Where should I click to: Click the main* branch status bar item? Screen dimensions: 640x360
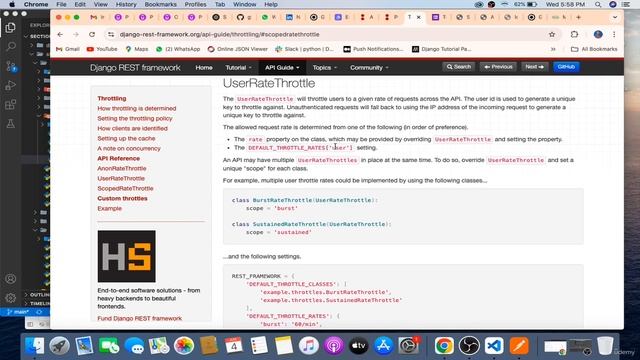(17, 312)
